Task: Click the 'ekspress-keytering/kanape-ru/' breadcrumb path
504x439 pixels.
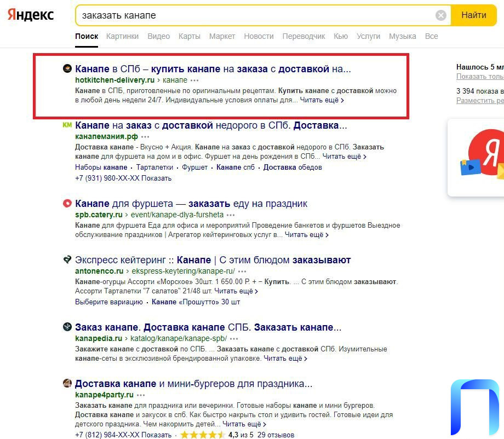Action: pos(183,271)
